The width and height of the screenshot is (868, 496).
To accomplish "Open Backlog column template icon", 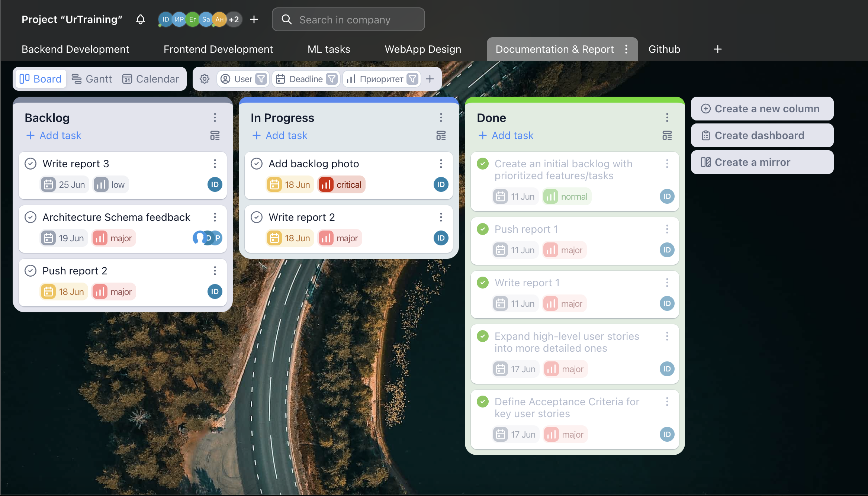I will pos(215,135).
